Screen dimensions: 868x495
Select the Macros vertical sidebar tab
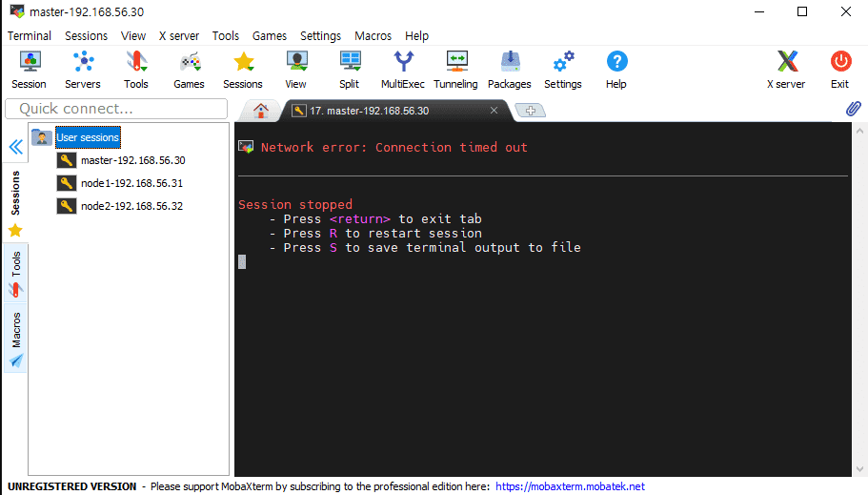(15, 340)
